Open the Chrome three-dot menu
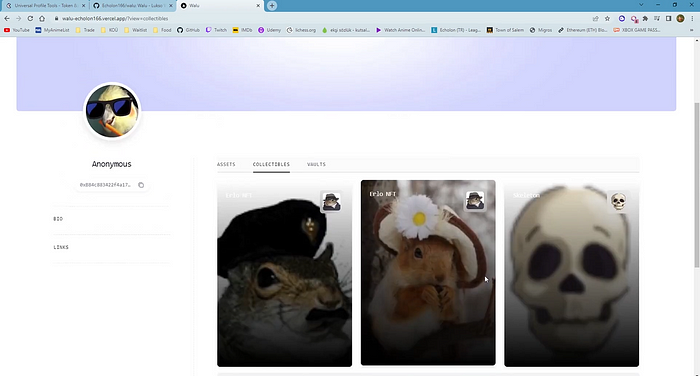The height and width of the screenshot is (376, 700). pyautogui.click(x=693, y=18)
